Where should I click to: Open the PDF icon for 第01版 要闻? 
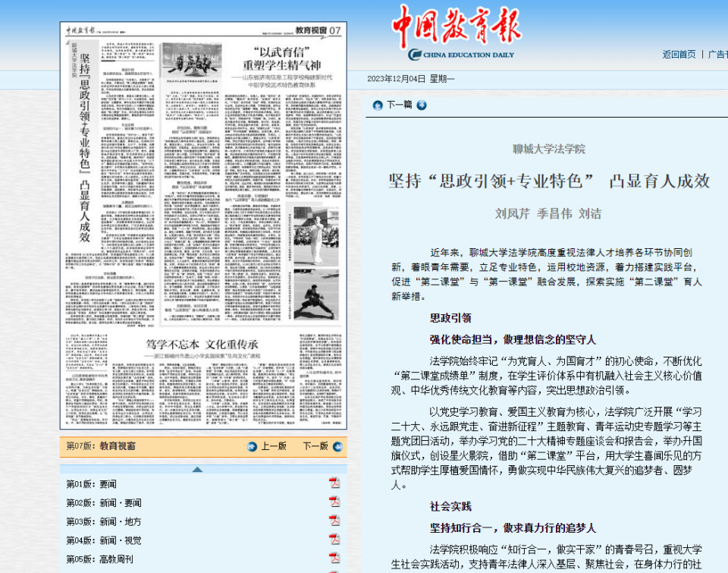(x=334, y=483)
